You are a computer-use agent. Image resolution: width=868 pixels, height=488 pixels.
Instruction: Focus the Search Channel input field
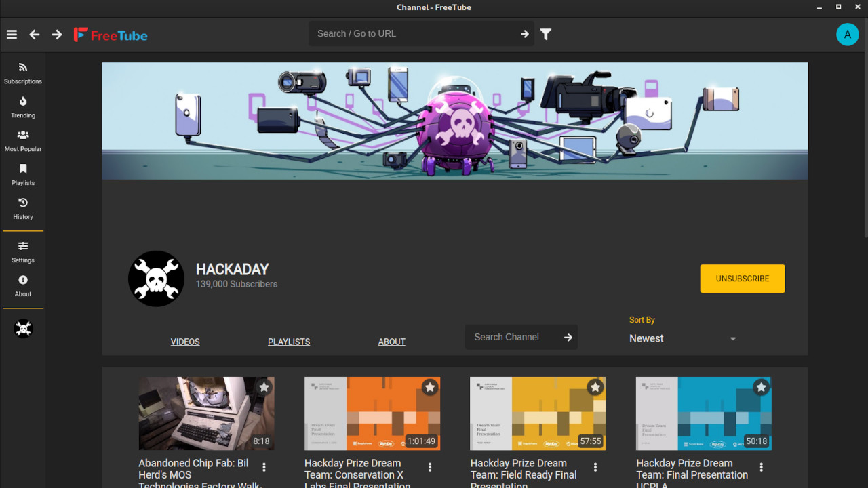point(513,337)
